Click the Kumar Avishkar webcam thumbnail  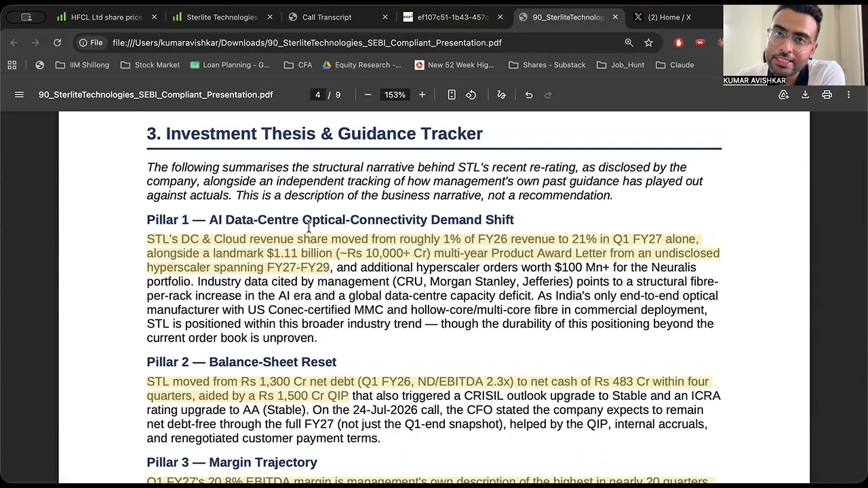click(794, 45)
